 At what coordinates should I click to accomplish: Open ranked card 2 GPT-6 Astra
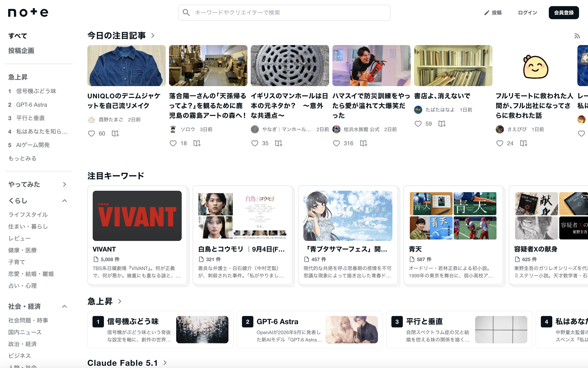pyautogui.click(x=310, y=329)
